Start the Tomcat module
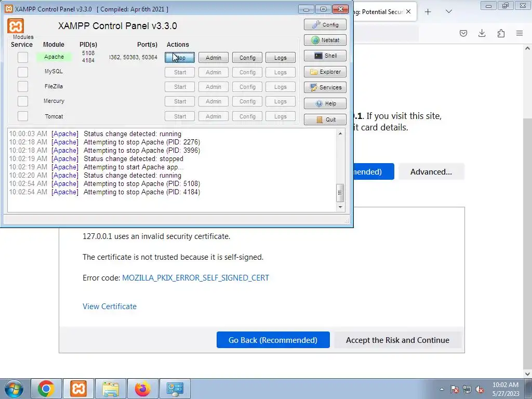The width and height of the screenshot is (532, 399). (180, 116)
